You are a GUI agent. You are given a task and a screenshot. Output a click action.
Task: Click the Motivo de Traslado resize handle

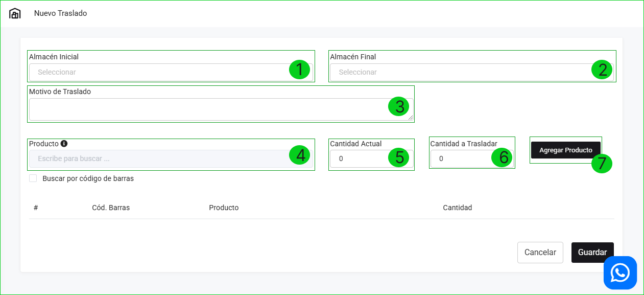pyautogui.click(x=411, y=118)
